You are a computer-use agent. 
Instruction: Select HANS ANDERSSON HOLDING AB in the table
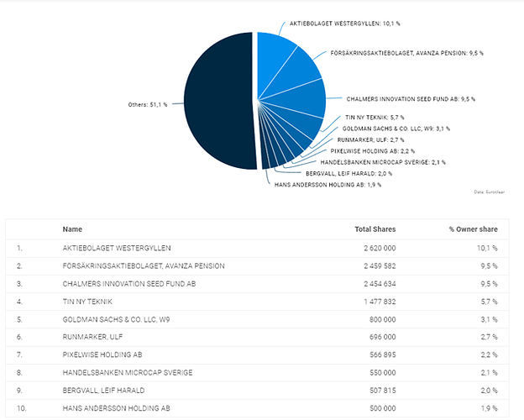[116, 408]
